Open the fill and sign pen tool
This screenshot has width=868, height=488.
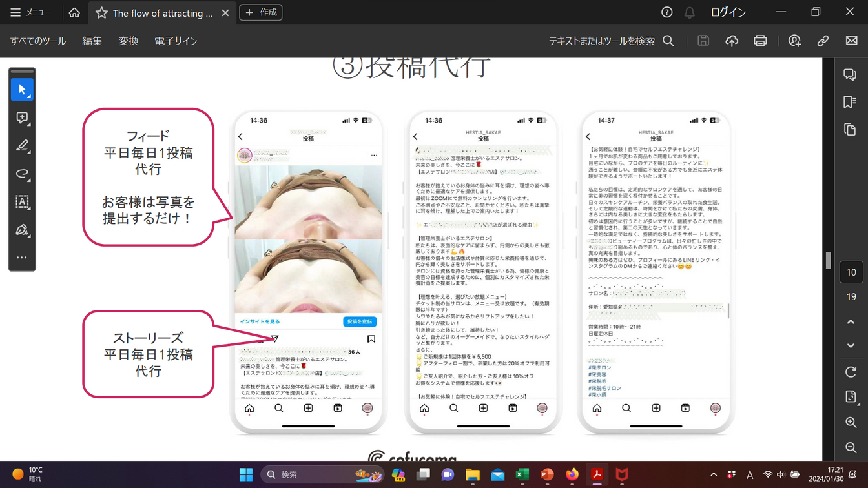[22, 230]
